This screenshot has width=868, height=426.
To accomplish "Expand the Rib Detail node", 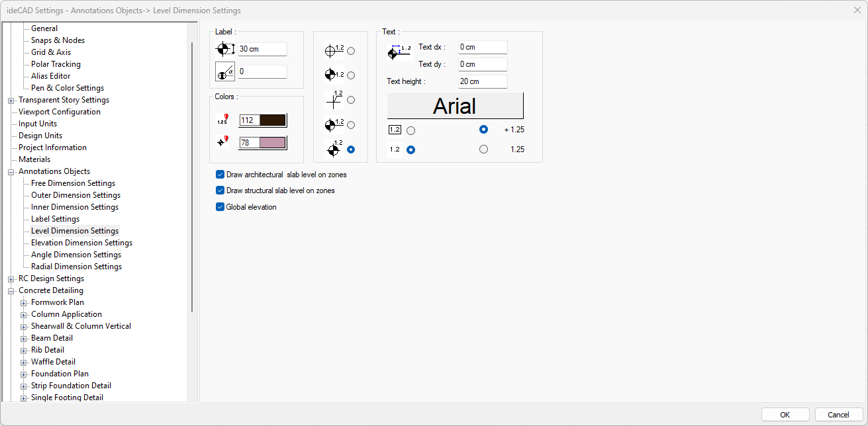I will click(x=24, y=351).
